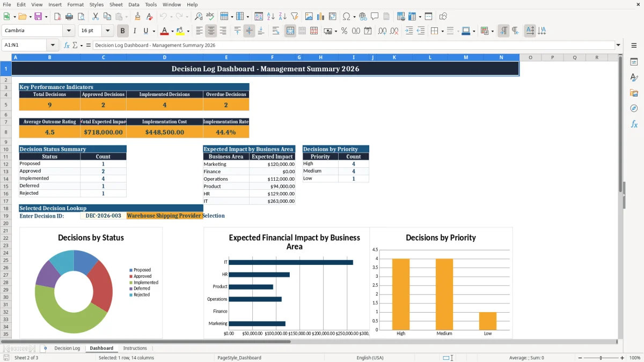Click the zoom in plus button
Image resolution: width=644 pixels, height=362 pixels.
click(x=623, y=358)
